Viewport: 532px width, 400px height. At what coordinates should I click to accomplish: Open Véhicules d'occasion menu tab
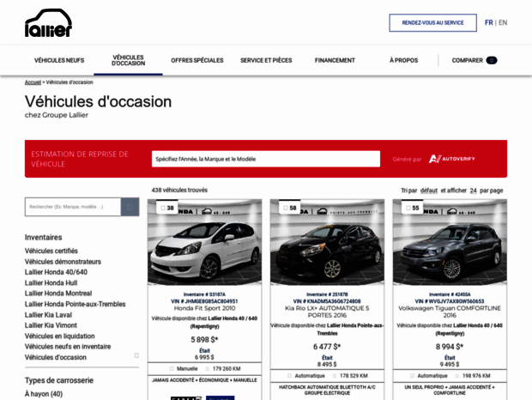pos(128,60)
